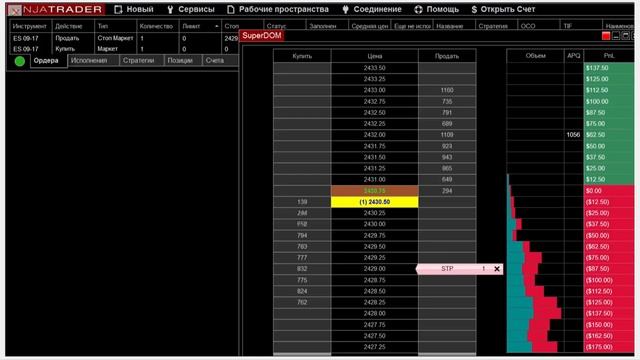This screenshot has width=640, height=360.
Task: Click the green PnL cell $62.50
Action: coord(609,135)
